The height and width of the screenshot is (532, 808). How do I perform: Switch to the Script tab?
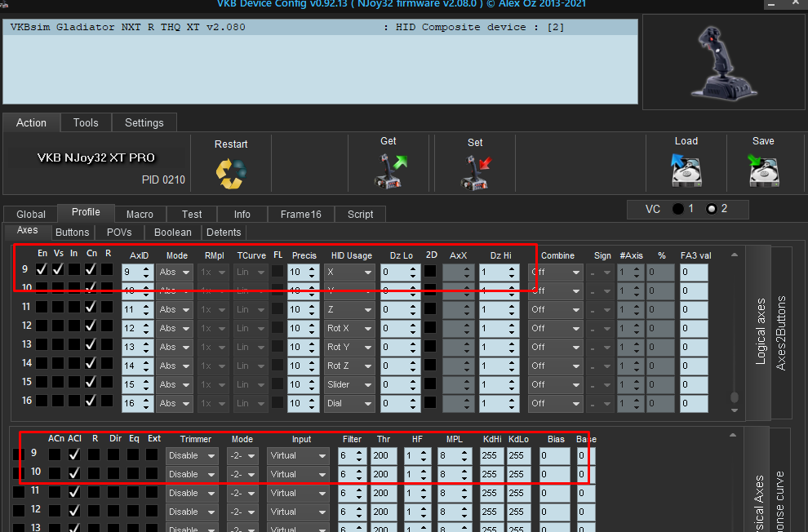[360, 215]
